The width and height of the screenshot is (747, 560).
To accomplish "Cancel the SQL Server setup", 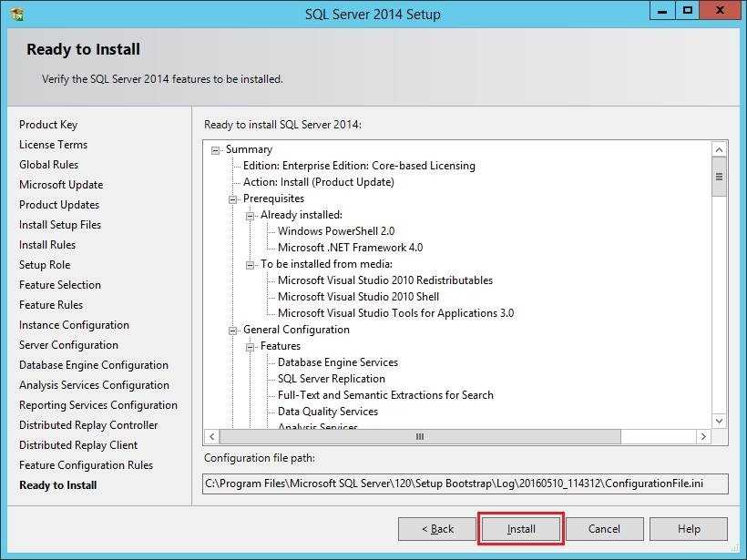I will [604, 529].
